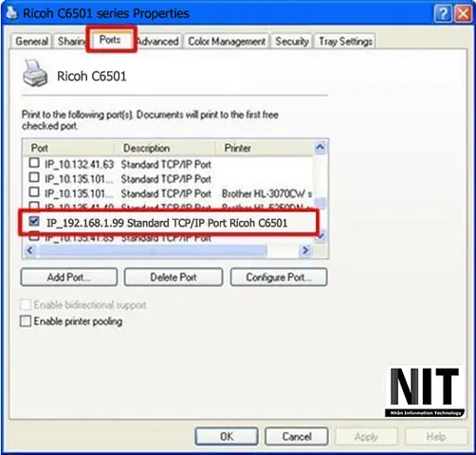Image resolution: width=476 pixels, height=455 pixels.
Task: Click the port list scroll down arrow
Action: tap(320, 236)
